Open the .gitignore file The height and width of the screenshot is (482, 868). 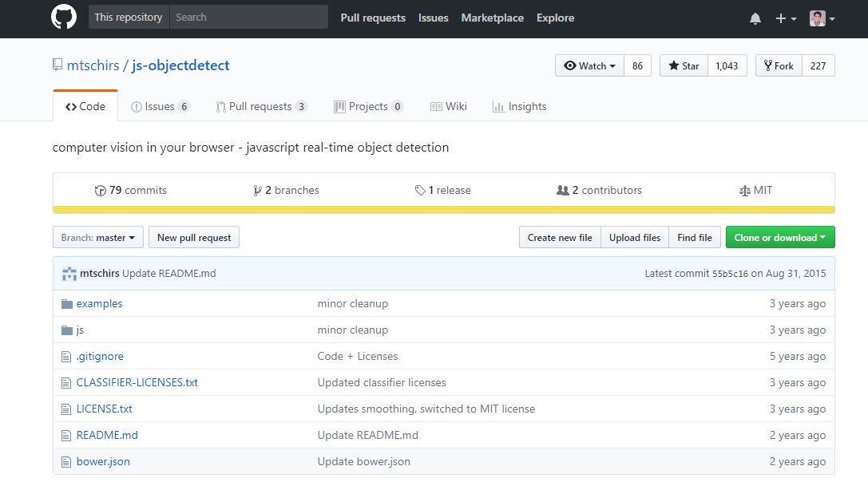point(100,357)
